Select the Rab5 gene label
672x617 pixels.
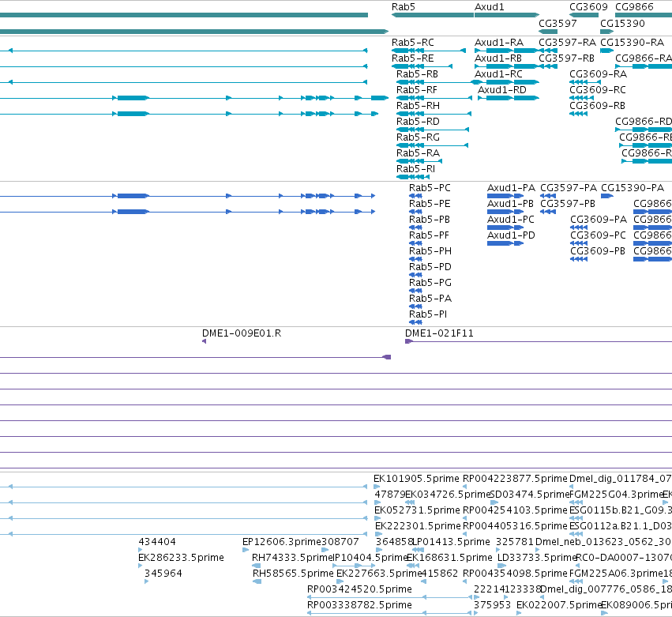404,7
